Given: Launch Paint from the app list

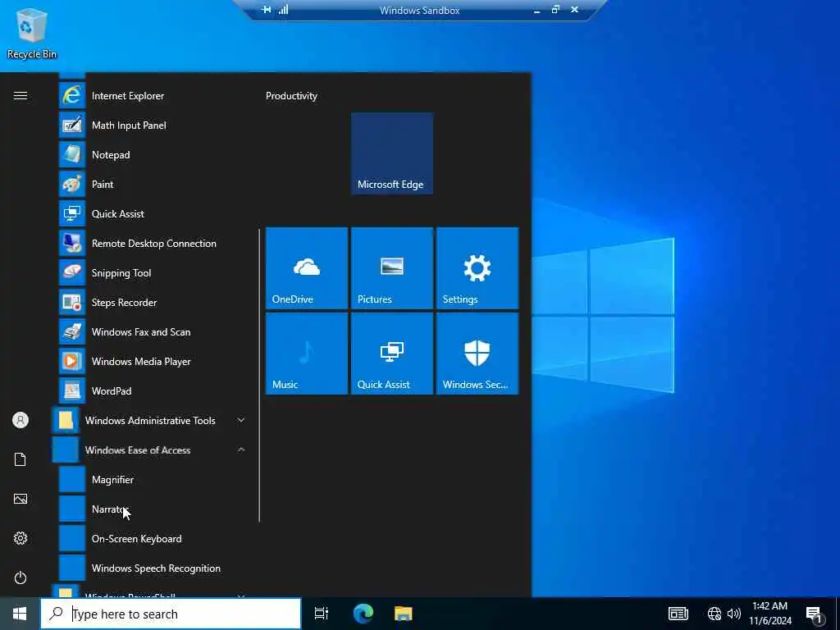Looking at the screenshot, I should [153, 185].
